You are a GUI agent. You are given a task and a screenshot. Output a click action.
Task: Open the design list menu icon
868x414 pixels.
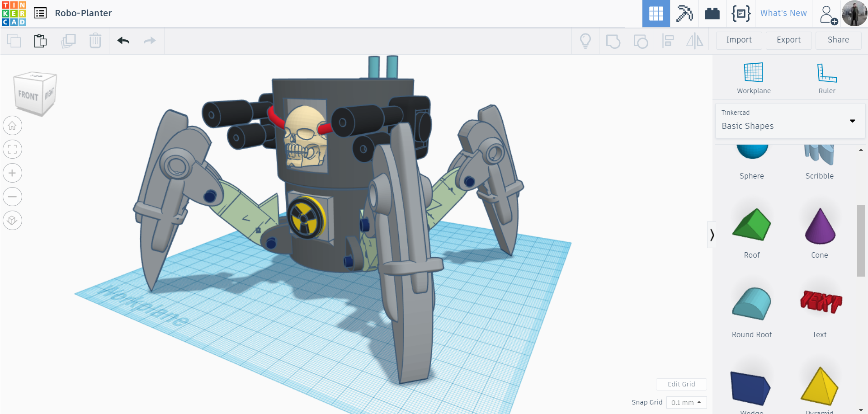tap(40, 13)
